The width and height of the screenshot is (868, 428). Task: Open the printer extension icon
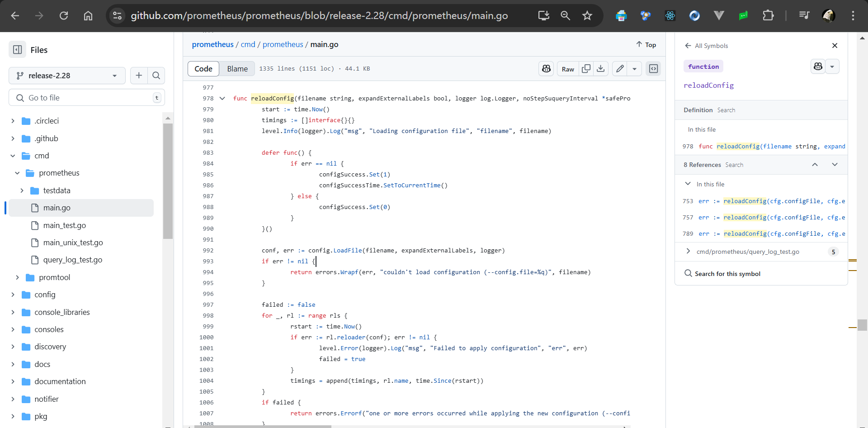621,16
